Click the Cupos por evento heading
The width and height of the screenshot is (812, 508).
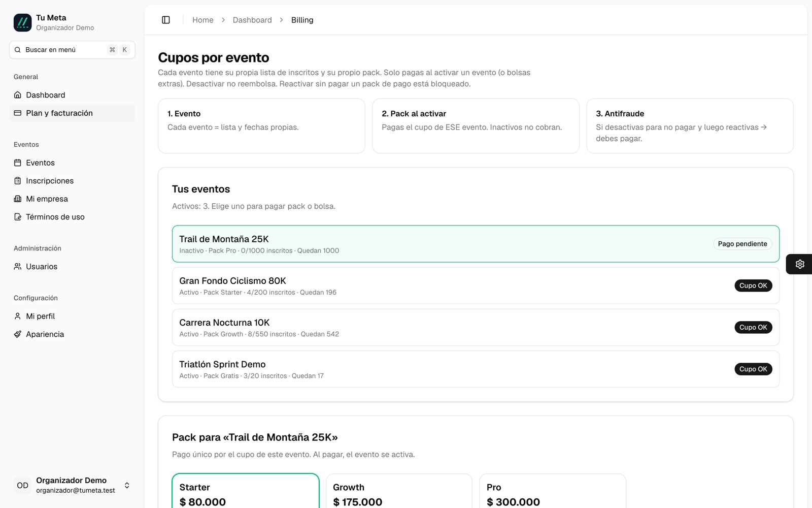pos(214,57)
